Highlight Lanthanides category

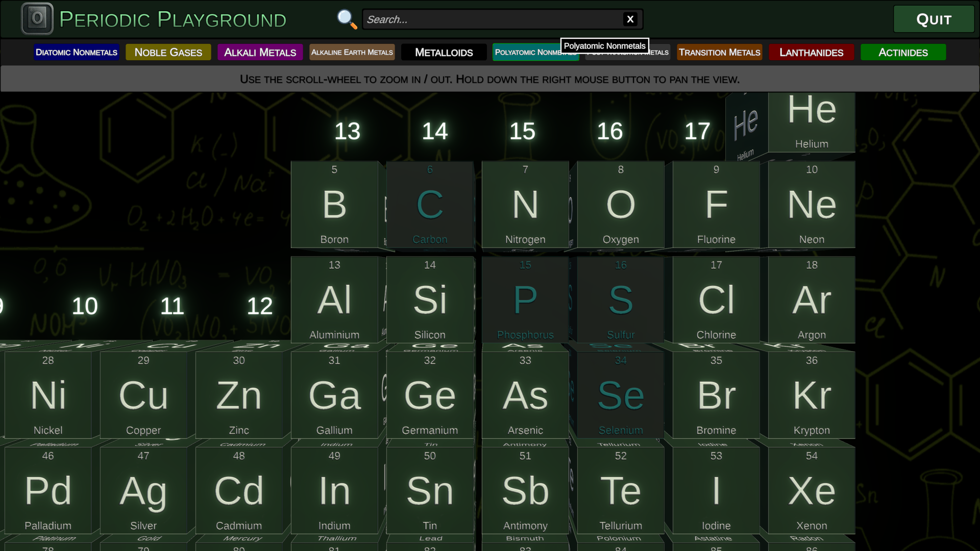[812, 52]
